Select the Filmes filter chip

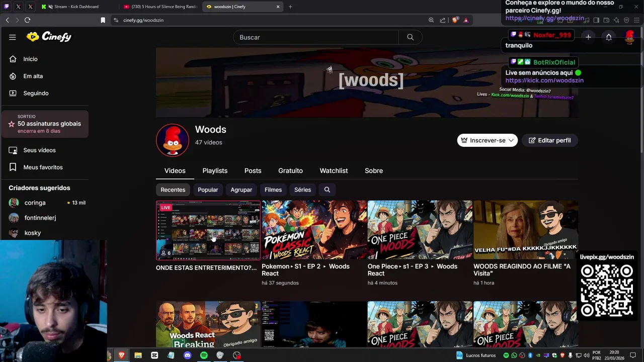[273, 190]
